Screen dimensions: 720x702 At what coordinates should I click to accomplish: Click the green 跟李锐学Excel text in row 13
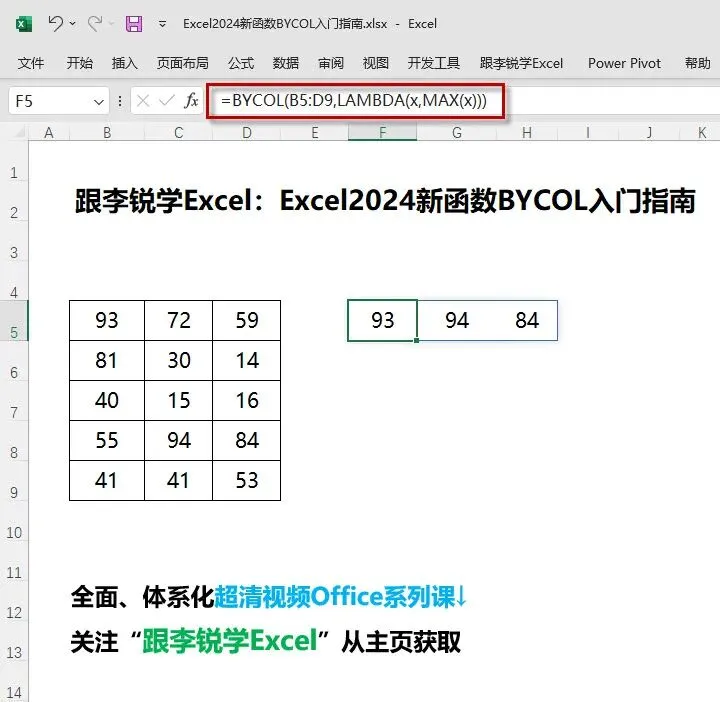[x=230, y=640]
